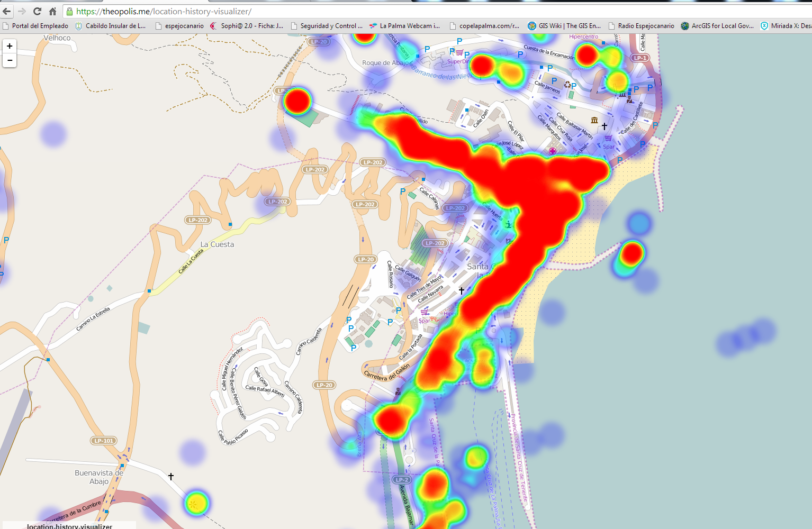Click the browser back arrow
The image size is (812, 529).
tap(7, 11)
